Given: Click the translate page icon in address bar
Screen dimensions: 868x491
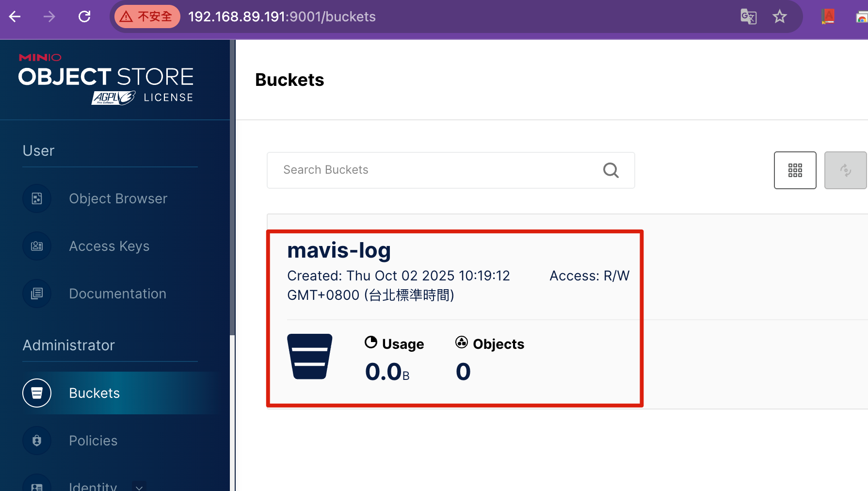Looking at the screenshot, I should tap(748, 16).
